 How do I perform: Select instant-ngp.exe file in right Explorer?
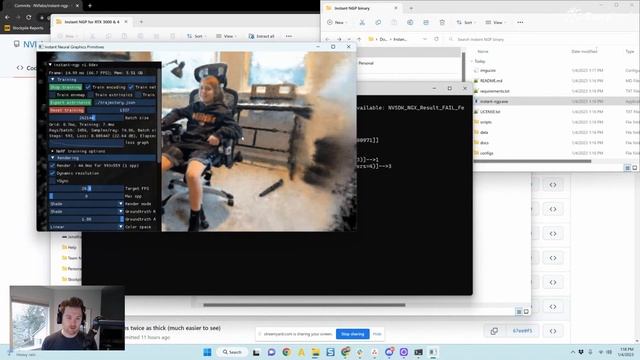(494, 101)
